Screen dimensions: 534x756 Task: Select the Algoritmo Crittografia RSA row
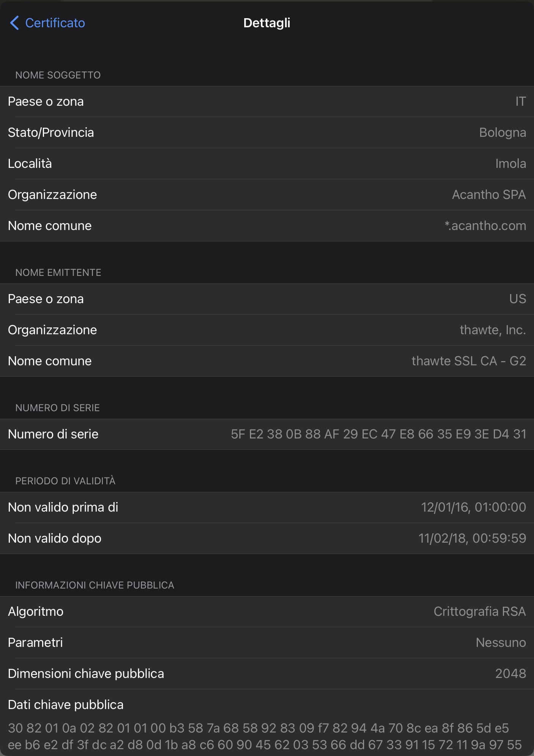[x=267, y=612]
